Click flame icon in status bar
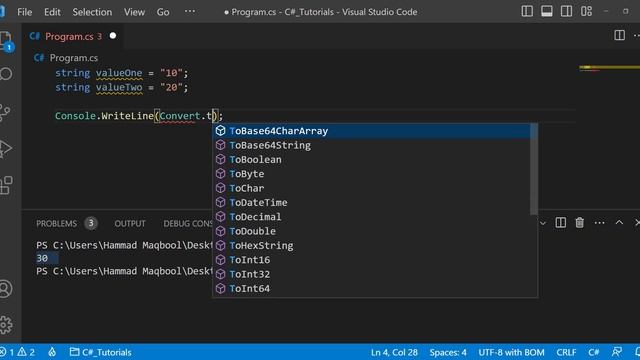Screen dimensions: 640x360 [52, 352]
